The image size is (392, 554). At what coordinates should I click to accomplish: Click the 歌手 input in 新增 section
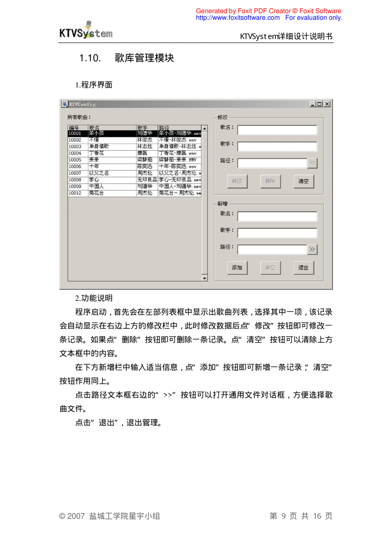pyautogui.click(x=277, y=233)
